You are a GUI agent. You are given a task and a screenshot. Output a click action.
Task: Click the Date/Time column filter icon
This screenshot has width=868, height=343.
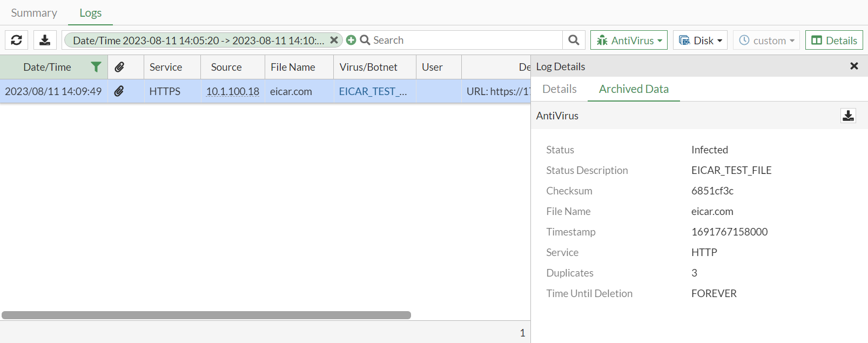click(x=96, y=67)
